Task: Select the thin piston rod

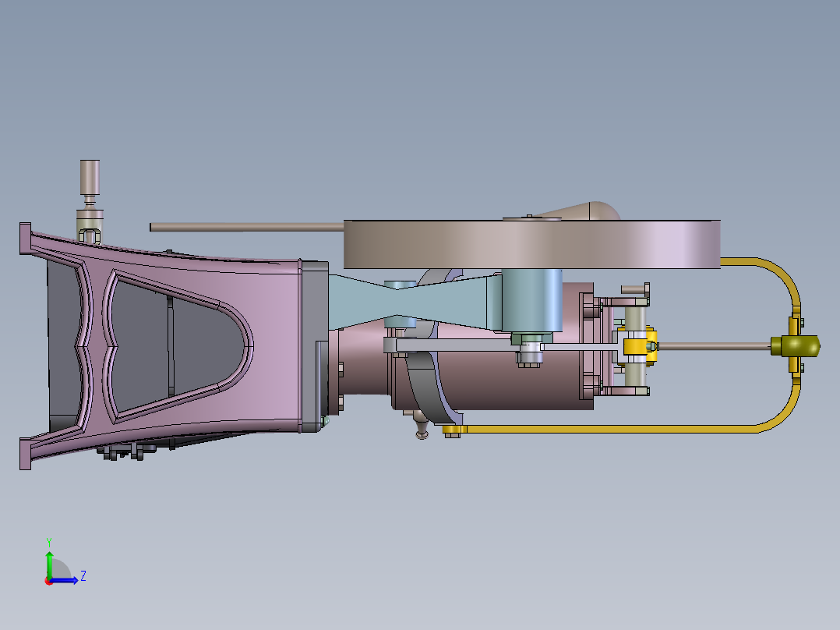Action: click(x=714, y=346)
